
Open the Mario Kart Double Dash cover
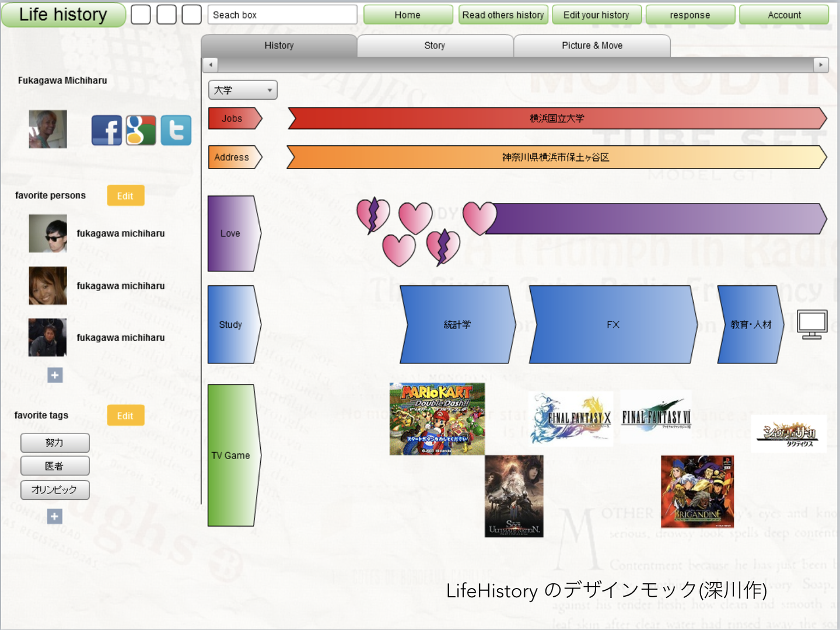[437, 419]
